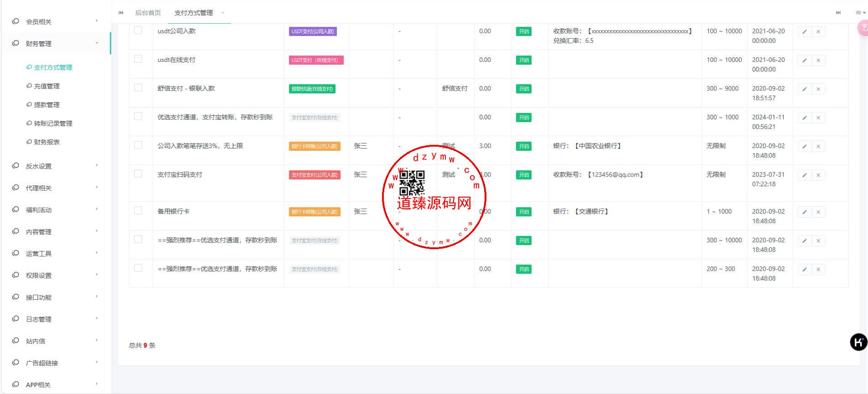Delete the usdt公司入款 row with X icon
The width and height of the screenshot is (868, 394).
818,32
